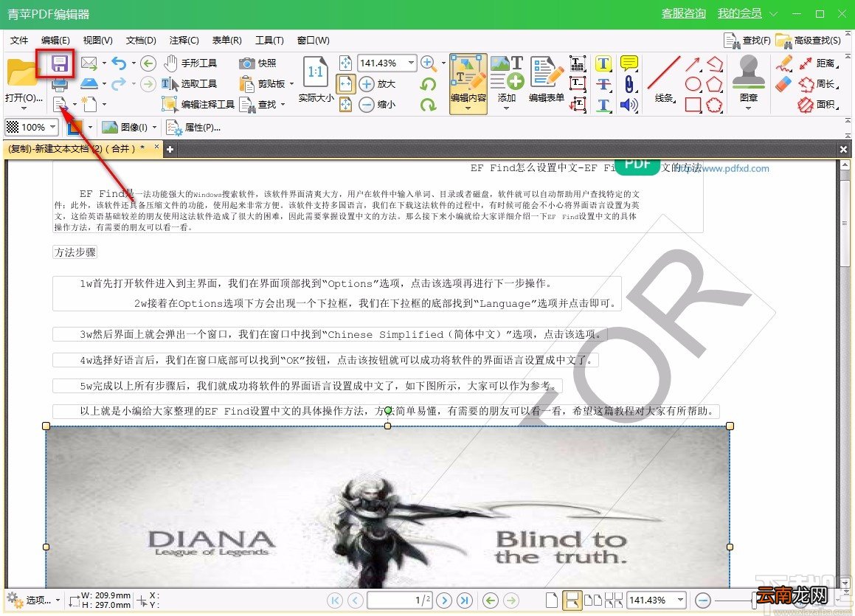
Task: Select the oval shape tool
Action: [693, 84]
